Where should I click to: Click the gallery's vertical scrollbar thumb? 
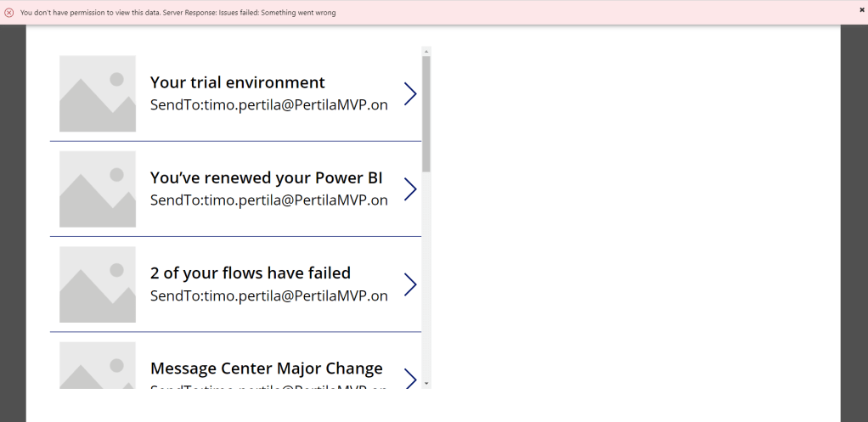coord(426,114)
